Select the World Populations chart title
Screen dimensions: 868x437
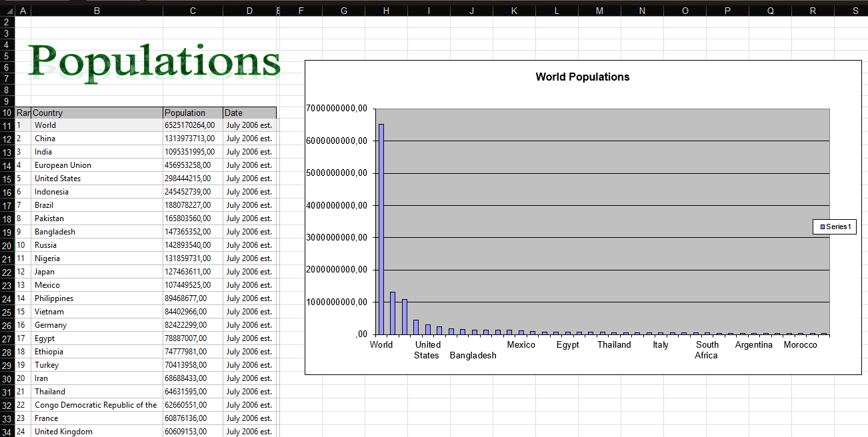[582, 77]
